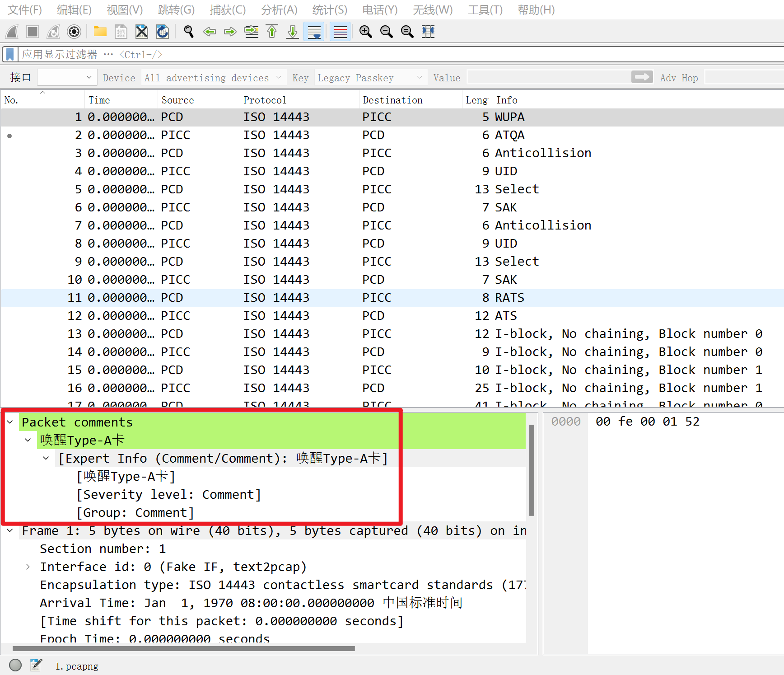The width and height of the screenshot is (784, 675).
Task: Open the 接口 interface dropdown
Action: (x=67, y=78)
